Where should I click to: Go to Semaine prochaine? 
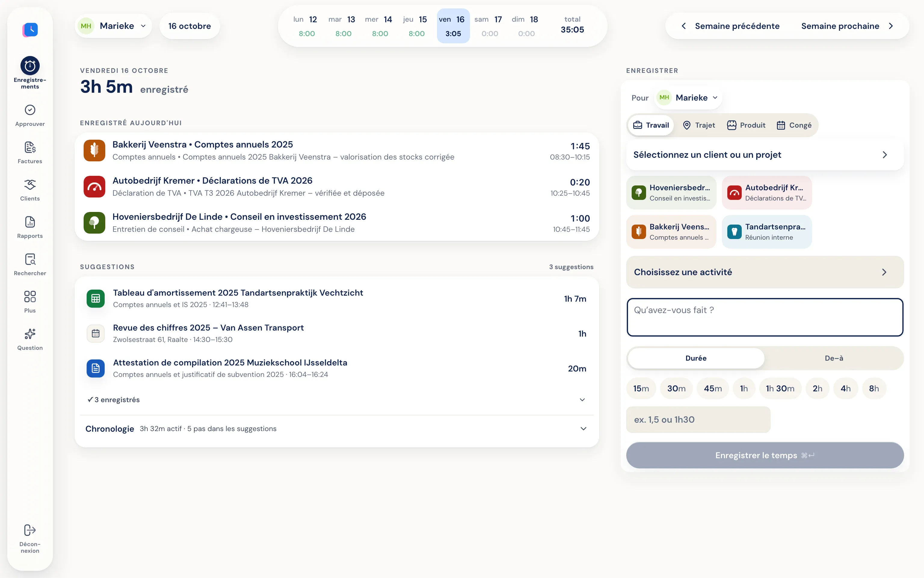click(847, 26)
